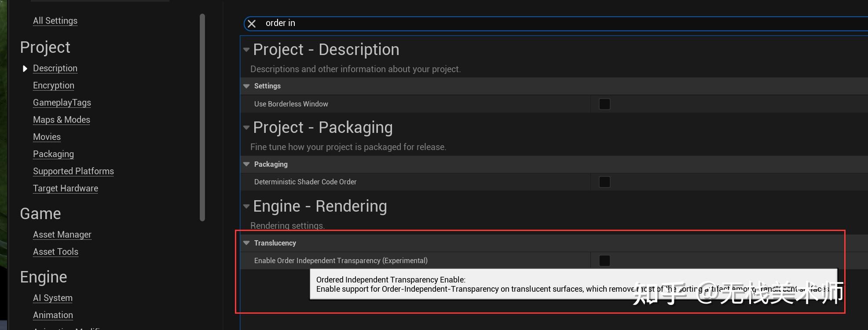Open Supported Platforms settings
Screen dimensions: 868x330
click(x=73, y=171)
